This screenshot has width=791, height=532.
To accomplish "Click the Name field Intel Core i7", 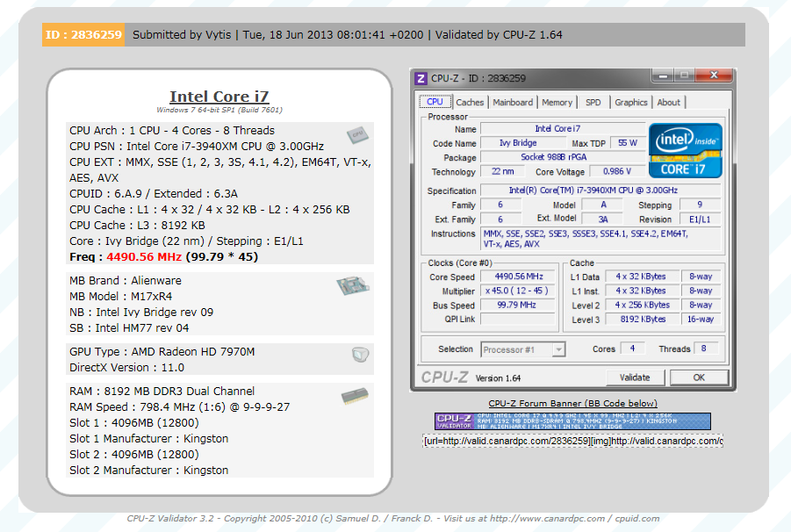I will [563, 128].
